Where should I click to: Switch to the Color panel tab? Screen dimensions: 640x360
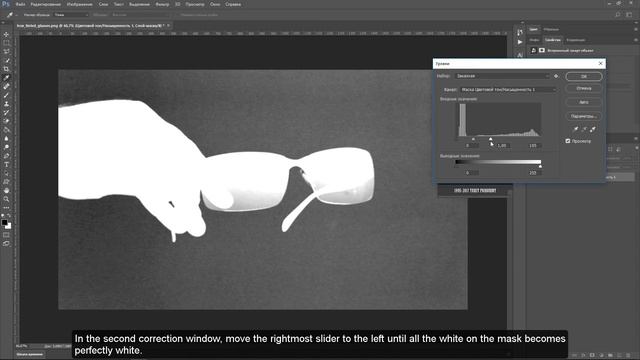[x=533, y=29]
